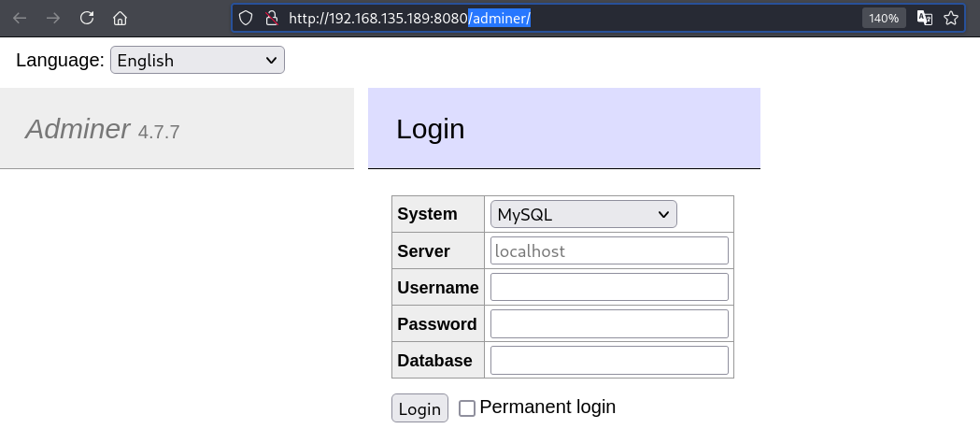Image resolution: width=980 pixels, height=443 pixels.
Task: Click the browser back arrow
Action: tap(20, 18)
